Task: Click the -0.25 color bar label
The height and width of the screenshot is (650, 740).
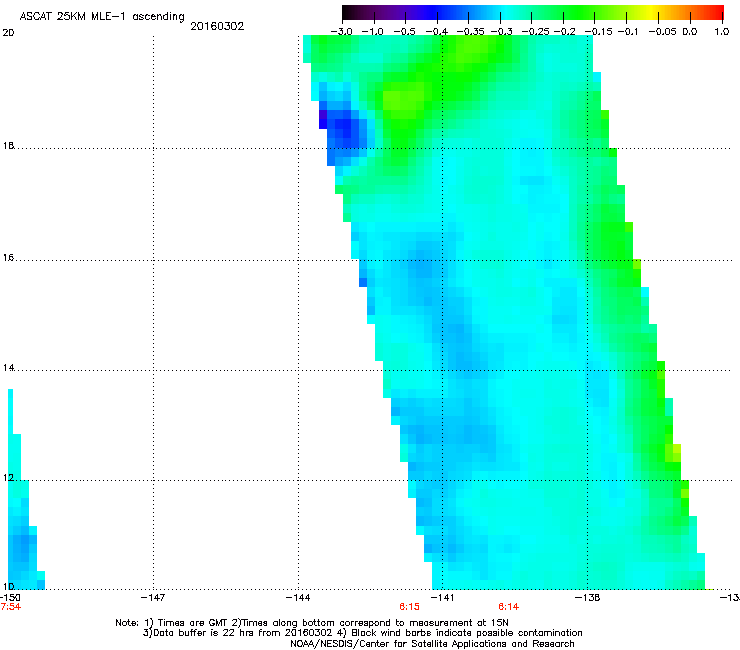Action: [x=535, y=32]
